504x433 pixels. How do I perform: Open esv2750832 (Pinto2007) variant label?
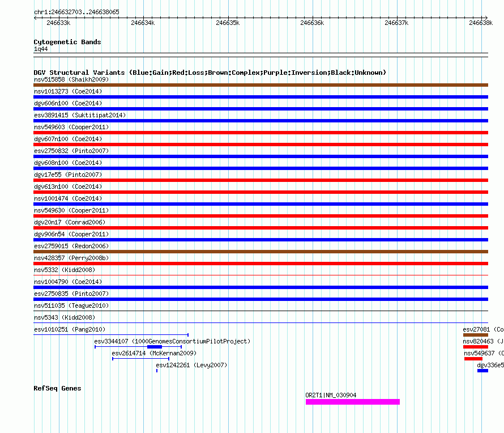coord(71,151)
